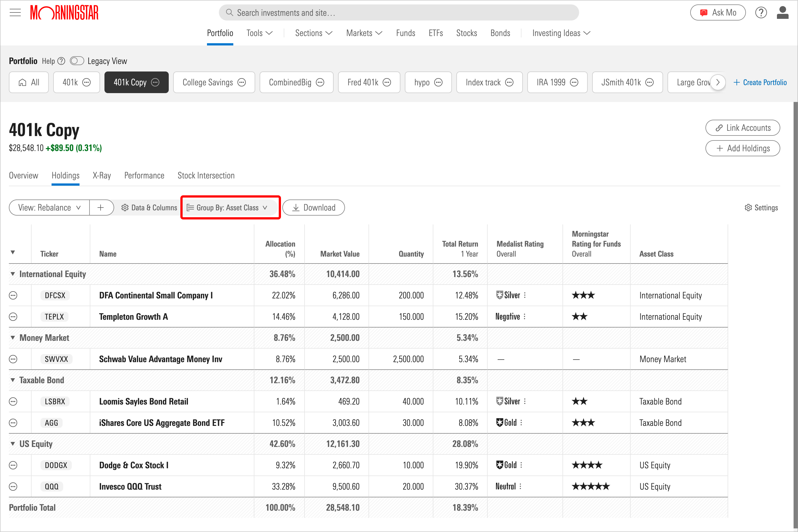Toggle the Legacy View switch
Screen dimensions: 798x532
coord(77,61)
